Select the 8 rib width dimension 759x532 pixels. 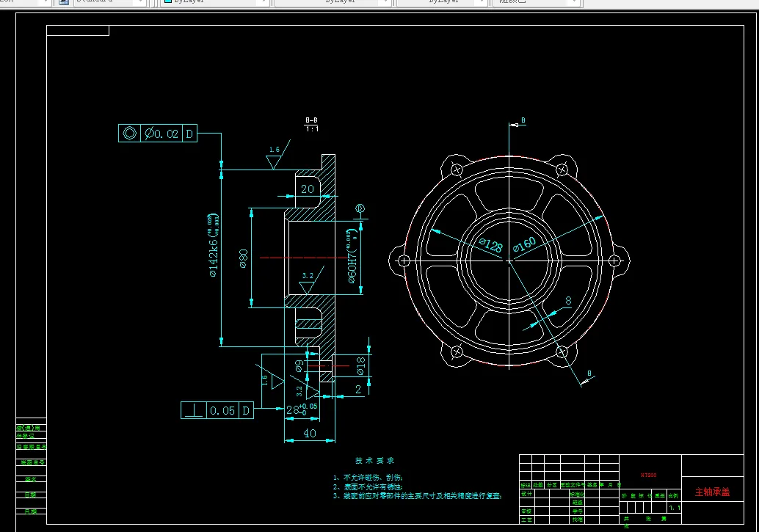(x=568, y=301)
